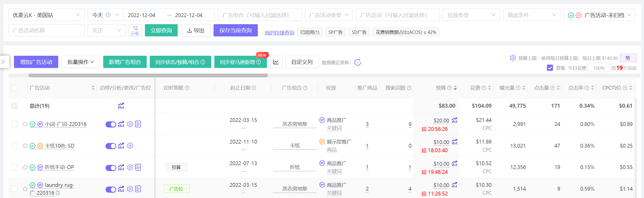Select the SP广告 quick query tag
This screenshot has height=198, width=644.
[x=335, y=32]
